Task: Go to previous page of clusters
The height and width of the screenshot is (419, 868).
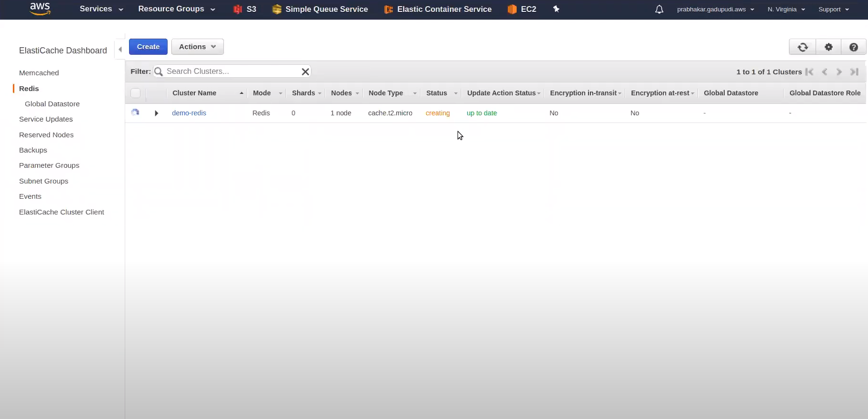Action: pyautogui.click(x=825, y=72)
